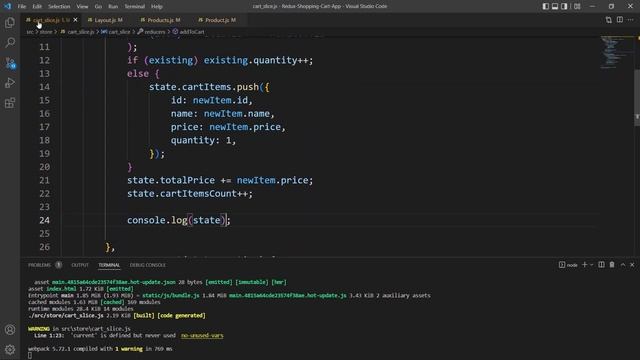Select the Terminal panel tab
The image size is (640, 360).
(x=109, y=265)
